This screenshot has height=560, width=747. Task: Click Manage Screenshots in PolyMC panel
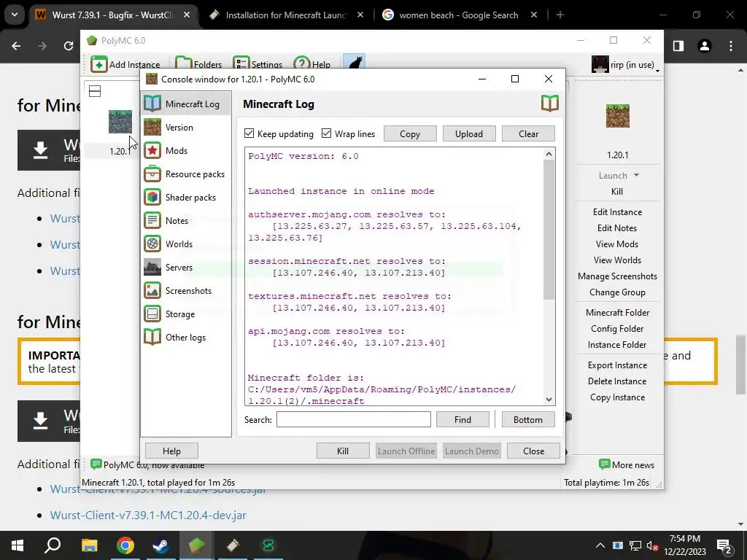617,276
